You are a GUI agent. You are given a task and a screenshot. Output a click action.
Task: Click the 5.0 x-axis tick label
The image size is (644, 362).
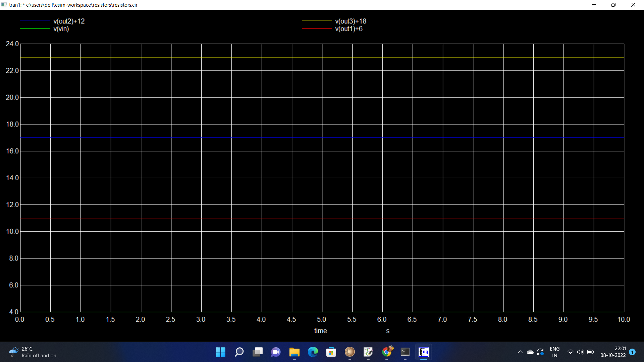(x=322, y=319)
